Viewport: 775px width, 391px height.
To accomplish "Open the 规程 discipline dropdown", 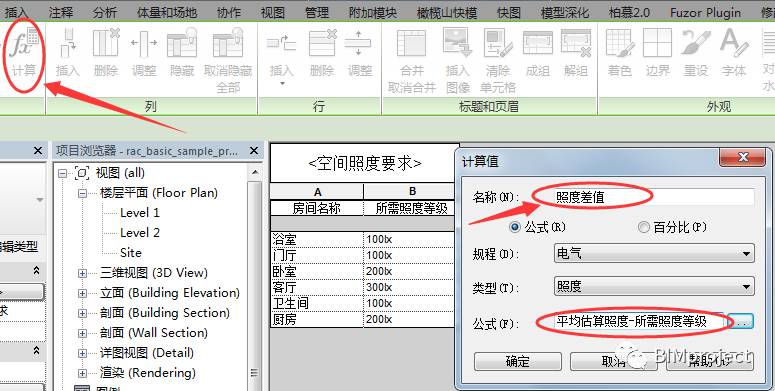I will (654, 254).
